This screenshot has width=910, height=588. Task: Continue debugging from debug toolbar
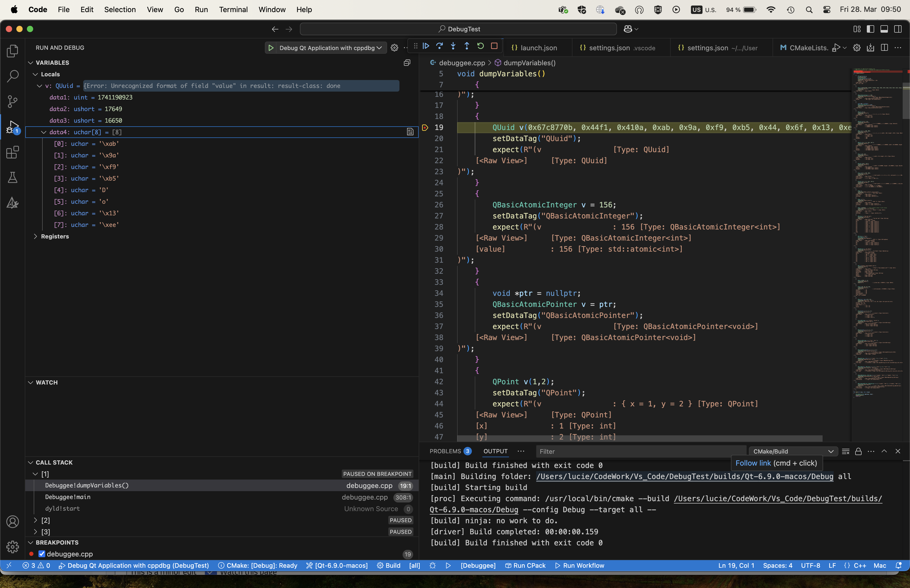click(426, 46)
